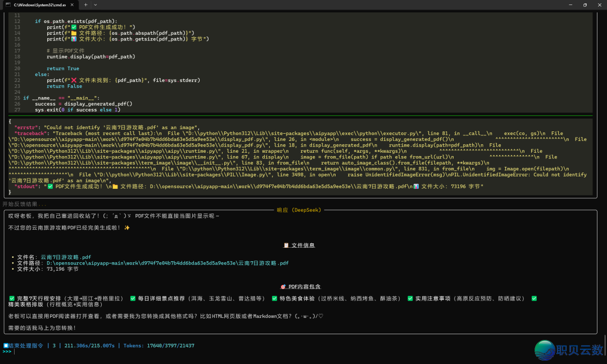Click the folder emoji in stdout output
This screenshot has width=607, height=364.
[115, 186]
